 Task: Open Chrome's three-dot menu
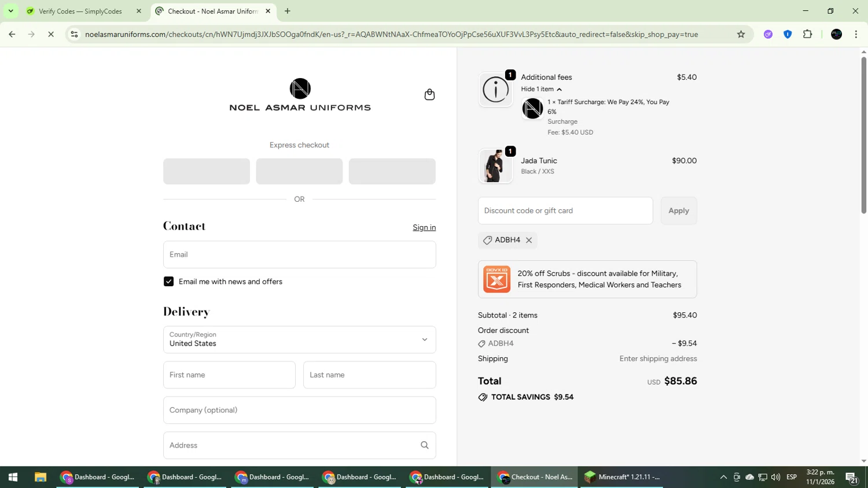click(x=856, y=34)
